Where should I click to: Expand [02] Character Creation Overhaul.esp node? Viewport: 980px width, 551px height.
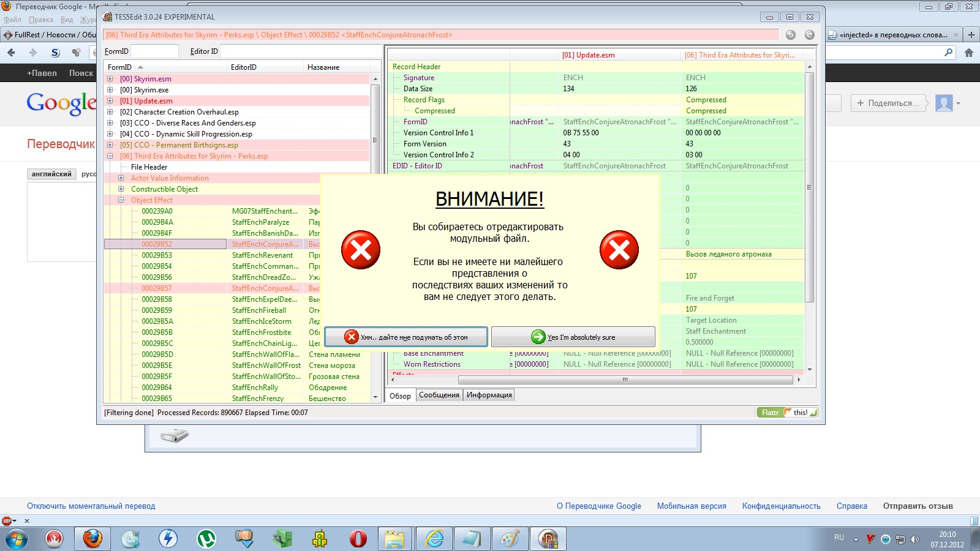tap(110, 112)
